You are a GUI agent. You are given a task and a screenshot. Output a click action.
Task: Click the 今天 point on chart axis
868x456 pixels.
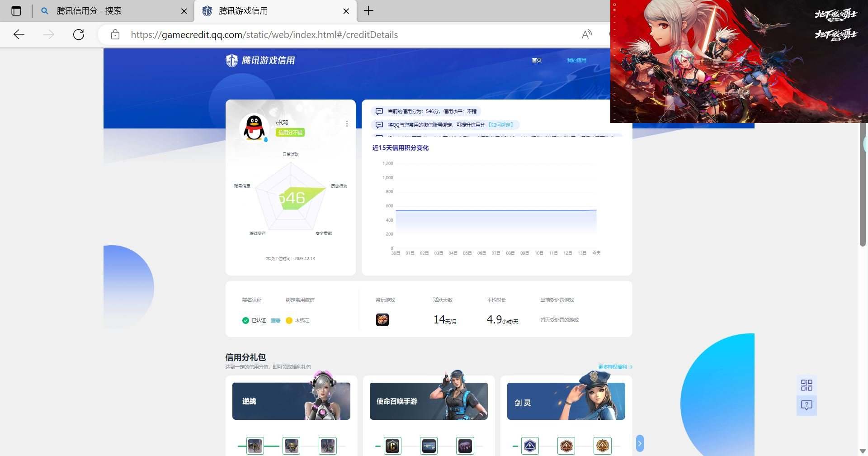tap(596, 253)
